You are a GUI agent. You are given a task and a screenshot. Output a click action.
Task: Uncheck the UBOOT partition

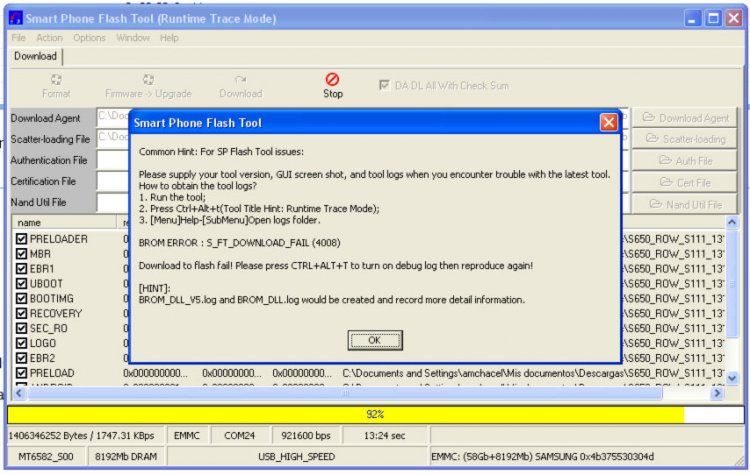(21, 283)
